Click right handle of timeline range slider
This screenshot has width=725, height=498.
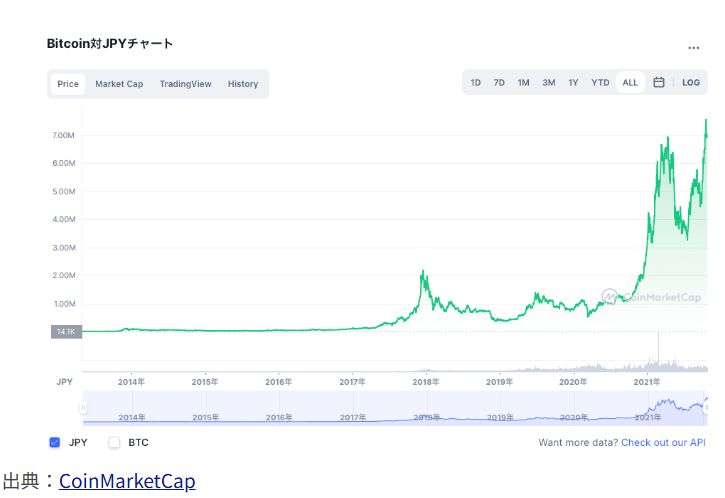click(706, 407)
